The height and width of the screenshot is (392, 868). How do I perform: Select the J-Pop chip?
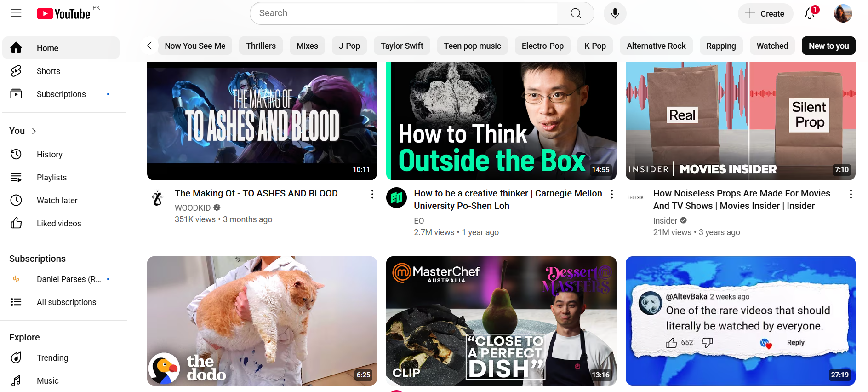coord(349,46)
